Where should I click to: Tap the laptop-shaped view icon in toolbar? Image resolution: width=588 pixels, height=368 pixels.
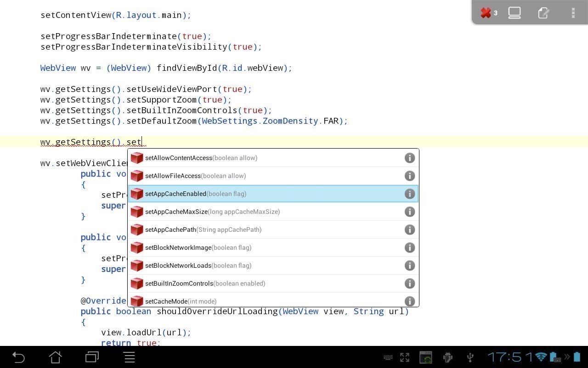click(x=514, y=13)
